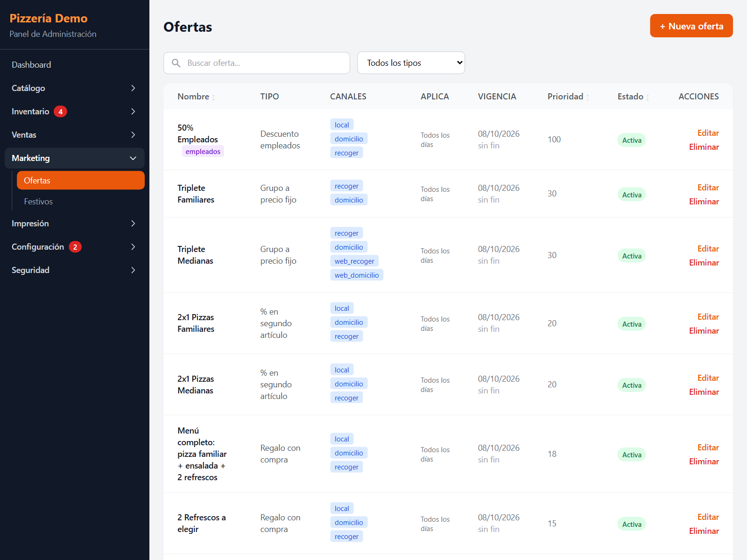Image resolution: width=747 pixels, height=560 pixels.
Task: Delete the 2x1 Pizzas Medianas offer
Action: tap(704, 392)
